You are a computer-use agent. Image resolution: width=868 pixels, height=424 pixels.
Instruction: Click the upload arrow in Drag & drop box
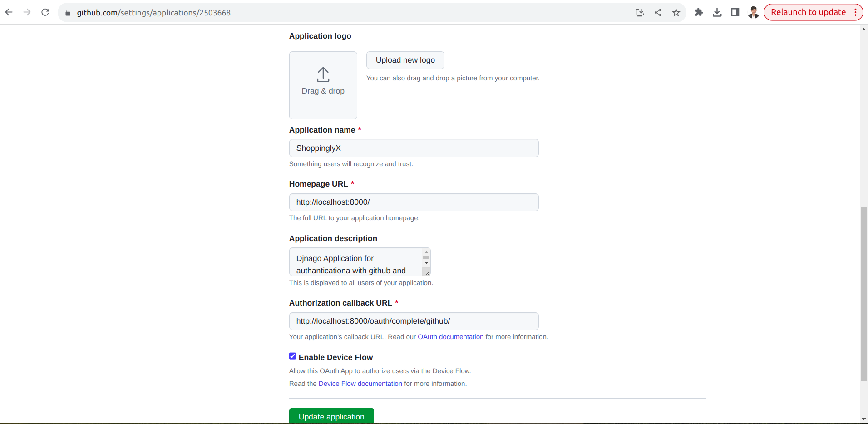click(x=323, y=75)
